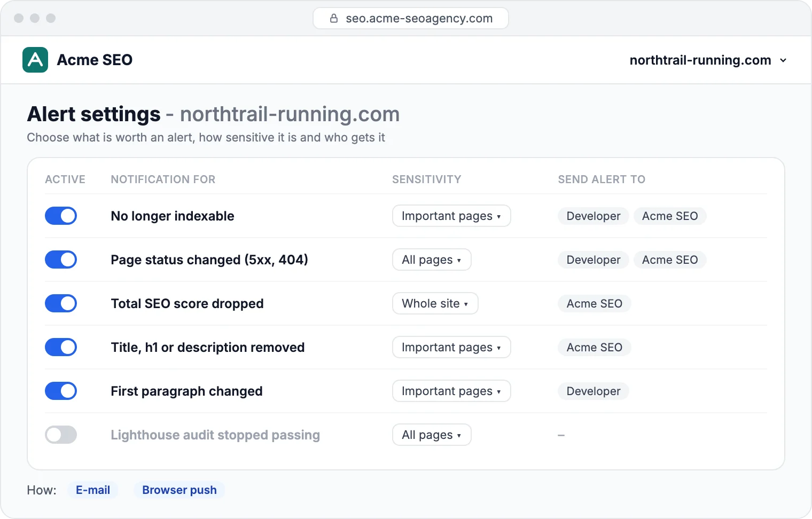Viewport: 812px width, 519px height.
Task: Select Developer tag in Page status changed row
Action: (594, 259)
